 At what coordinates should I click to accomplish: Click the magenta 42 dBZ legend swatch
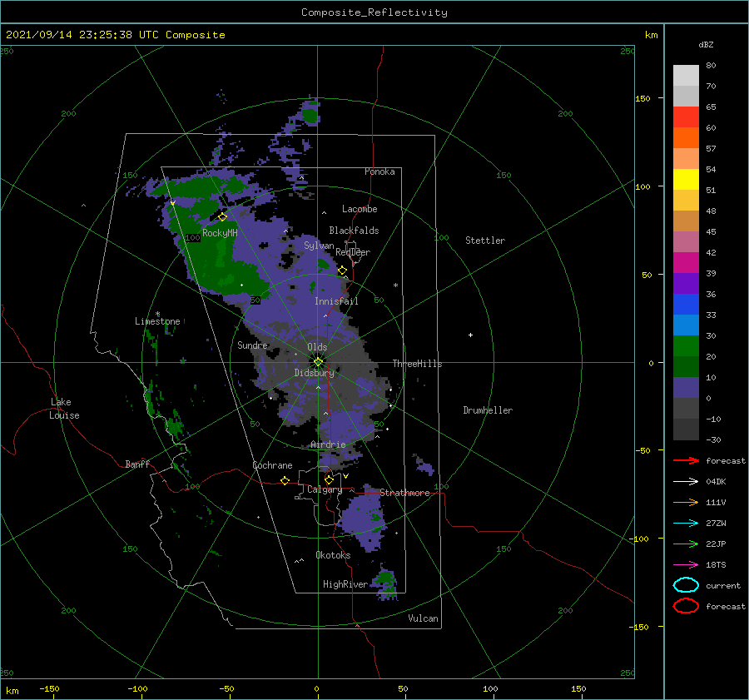click(x=686, y=262)
